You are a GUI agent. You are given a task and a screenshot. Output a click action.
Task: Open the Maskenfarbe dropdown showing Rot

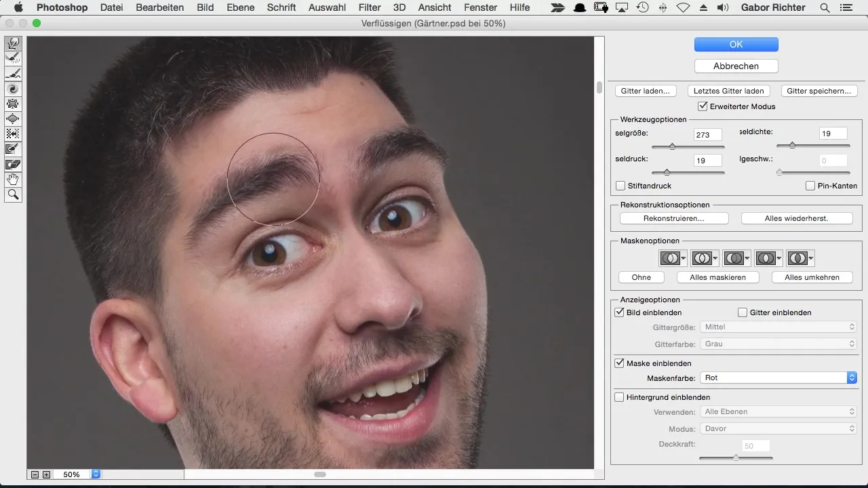pos(778,378)
